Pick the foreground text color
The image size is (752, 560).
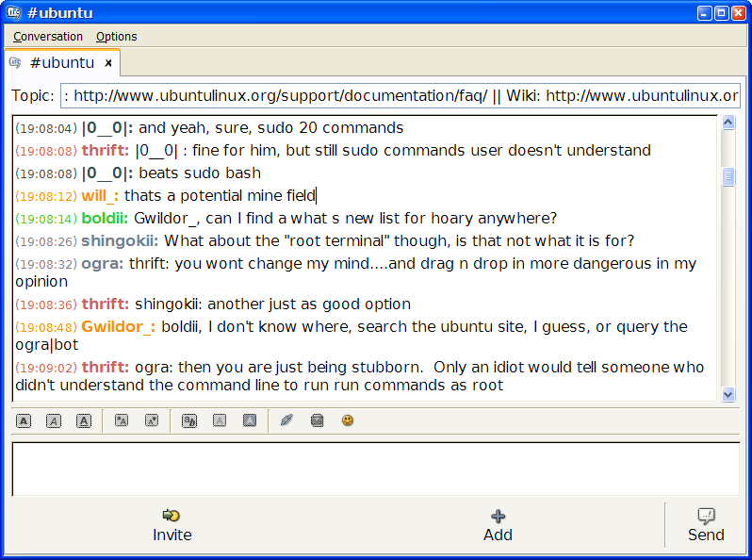(219, 420)
